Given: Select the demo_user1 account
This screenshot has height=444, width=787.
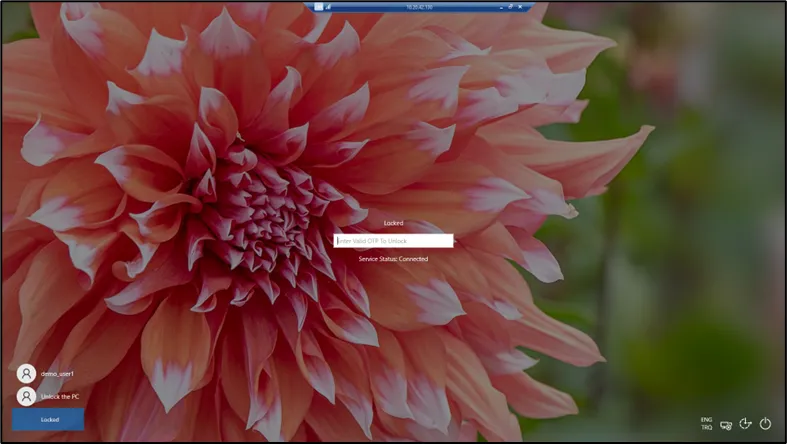Looking at the screenshot, I should click(x=46, y=374).
